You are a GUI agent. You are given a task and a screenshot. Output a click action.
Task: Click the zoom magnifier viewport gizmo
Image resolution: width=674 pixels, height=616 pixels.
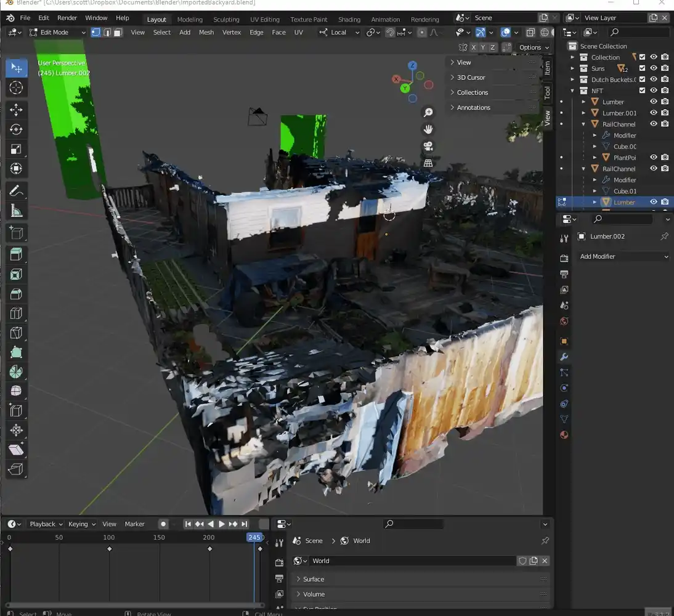pyautogui.click(x=428, y=112)
